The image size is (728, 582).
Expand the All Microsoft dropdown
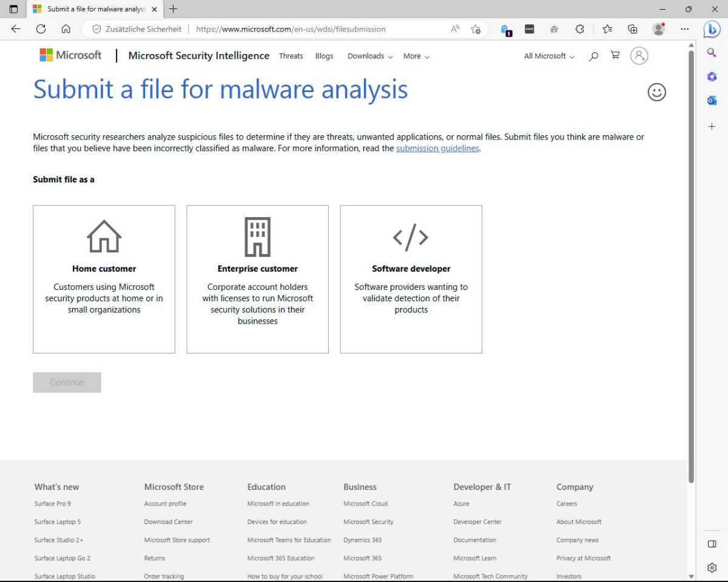[x=550, y=56]
